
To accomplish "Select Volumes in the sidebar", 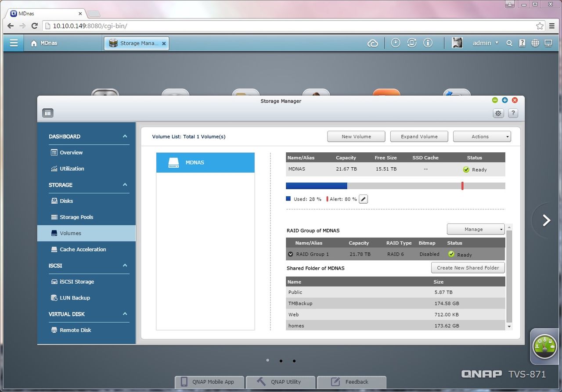I will coord(86,233).
